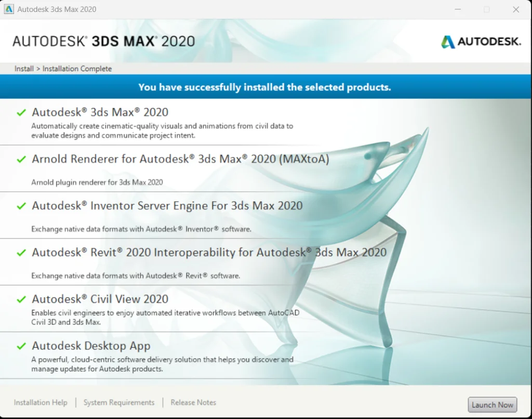This screenshot has width=532, height=419.
Task: Select the Revit 2020 Interoperability product title
Action: click(209, 253)
